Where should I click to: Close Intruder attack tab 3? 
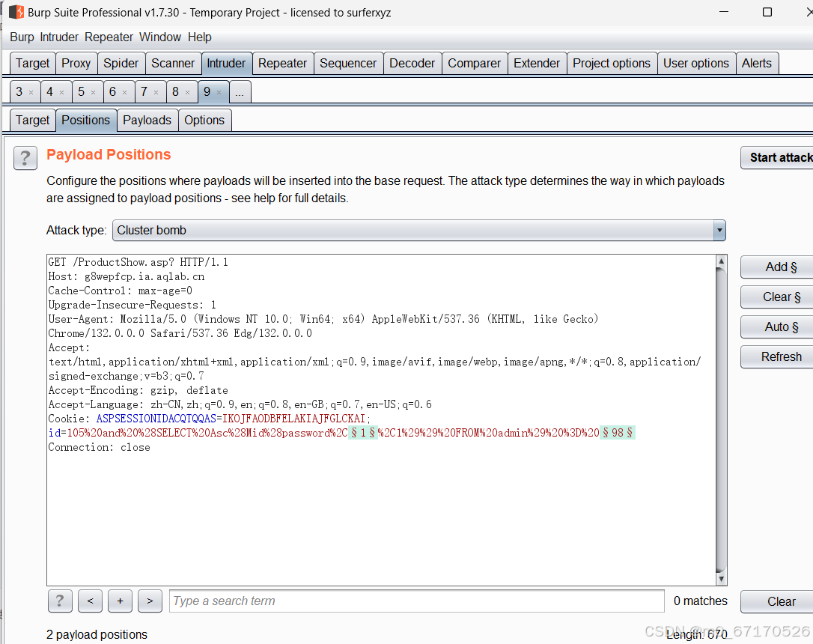coord(31,92)
